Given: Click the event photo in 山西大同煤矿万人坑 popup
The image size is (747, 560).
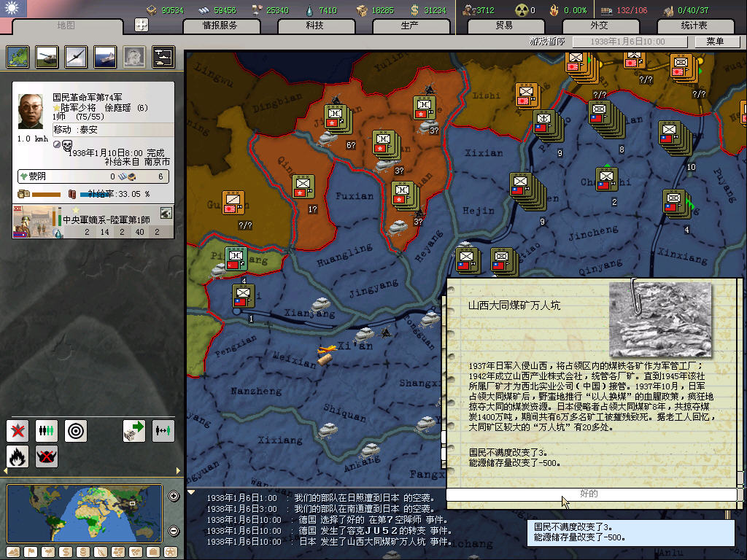Looking at the screenshot, I should (x=660, y=319).
